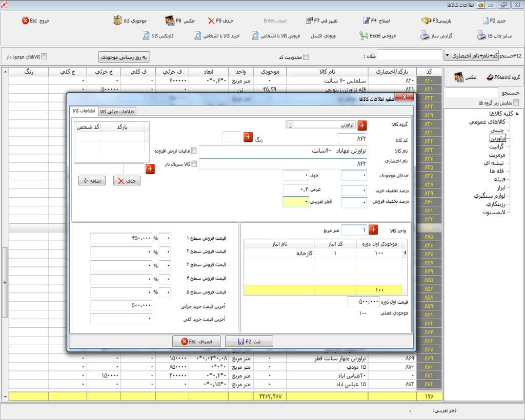The width and height of the screenshot is (525, 420).
Task: Click the barcode Add (اضافه) button
Action: point(92,181)
